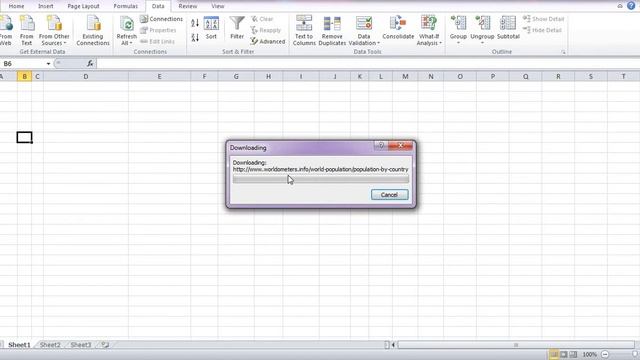Click the Refresh All icon
640x360 pixels.
pos(127,24)
